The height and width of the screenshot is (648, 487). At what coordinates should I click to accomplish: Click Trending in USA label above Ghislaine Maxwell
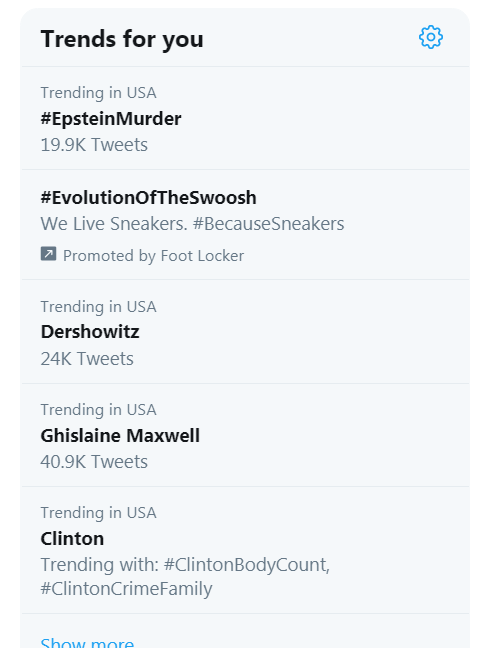click(98, 410)
